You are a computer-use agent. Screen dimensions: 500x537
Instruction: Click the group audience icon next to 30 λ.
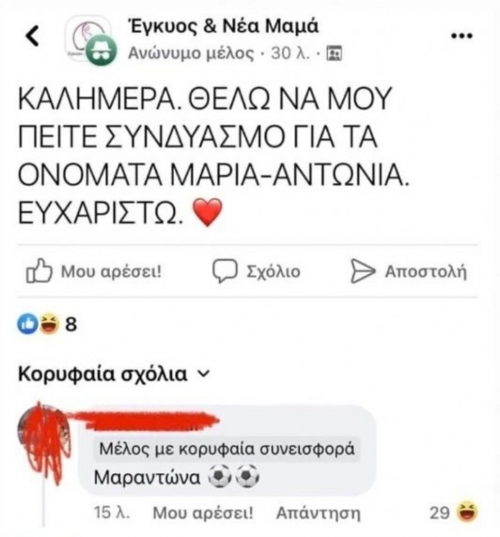334,53
